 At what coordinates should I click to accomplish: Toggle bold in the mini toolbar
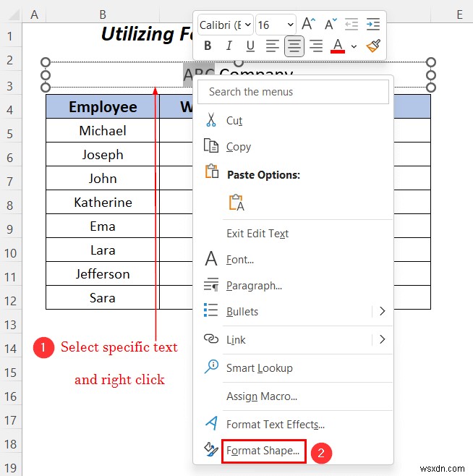point(208,46)
